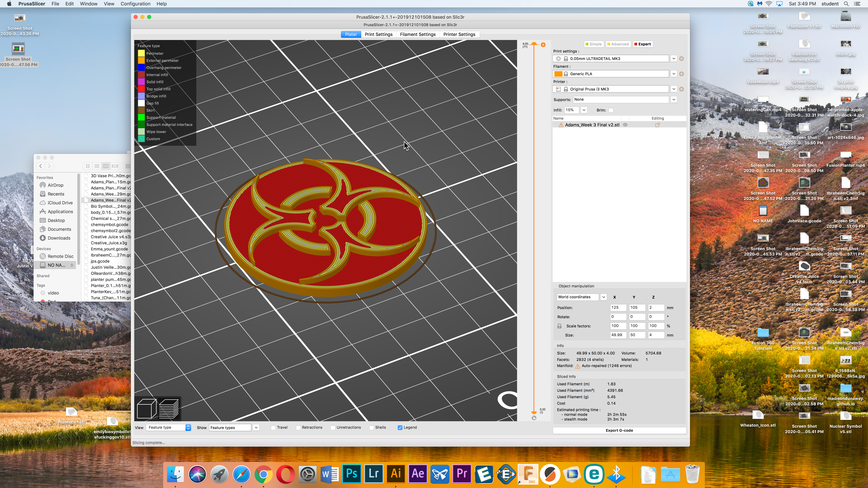
Task: Click the Finder back arrow button
Action: pyautogui.click(x=41, y=166)
